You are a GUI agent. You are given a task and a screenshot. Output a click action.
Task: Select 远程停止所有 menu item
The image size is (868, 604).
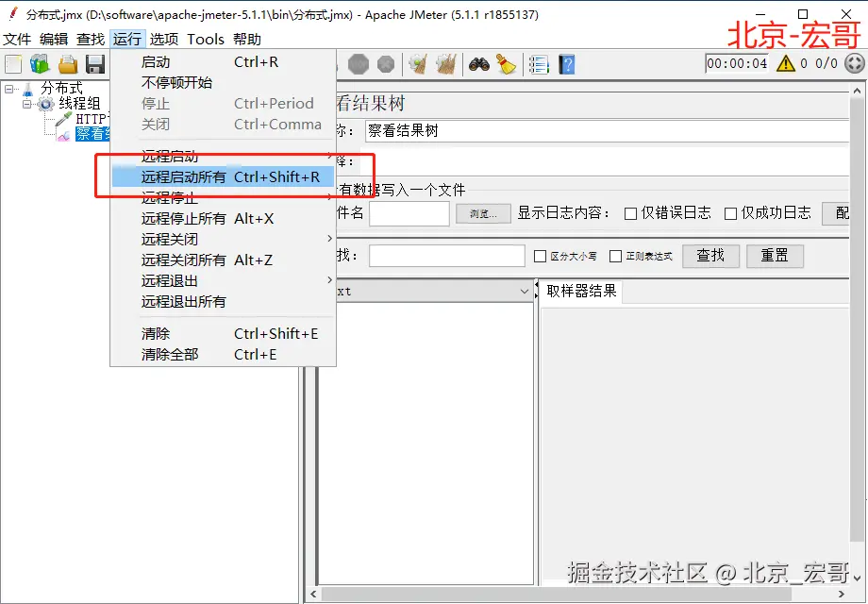(x=223, y=218)
